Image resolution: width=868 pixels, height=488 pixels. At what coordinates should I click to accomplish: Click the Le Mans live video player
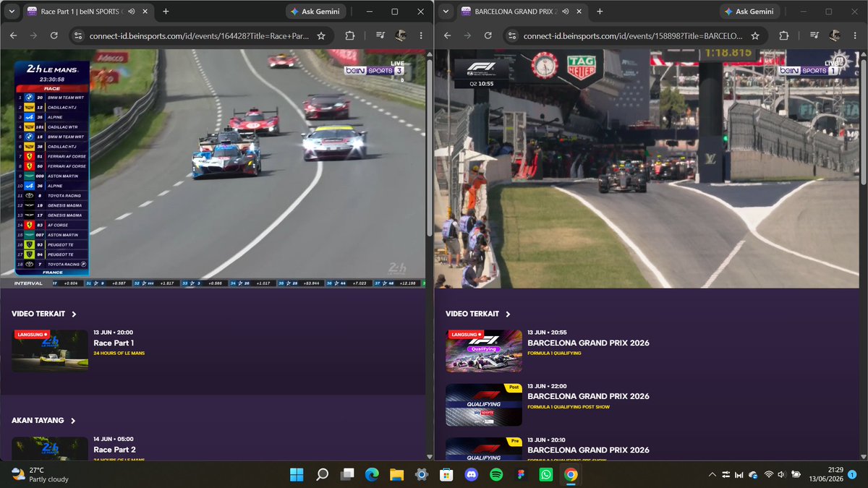(x=213, y=168)
